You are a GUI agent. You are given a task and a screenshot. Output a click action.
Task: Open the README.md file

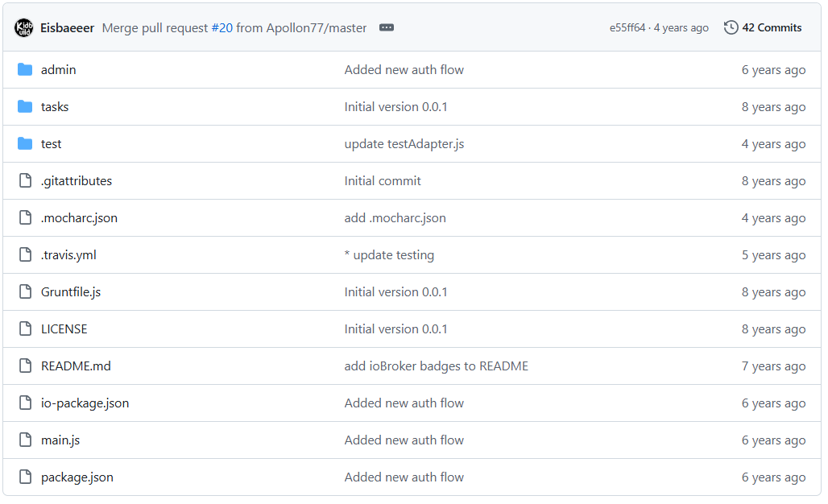pyautogui.click(x=76, y=366)
